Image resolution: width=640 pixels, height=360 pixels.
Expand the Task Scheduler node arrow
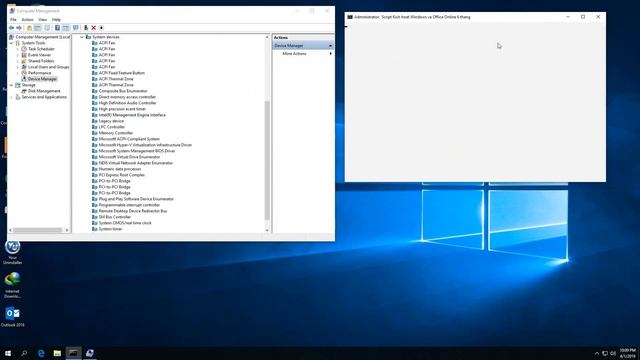click(18, 49)
